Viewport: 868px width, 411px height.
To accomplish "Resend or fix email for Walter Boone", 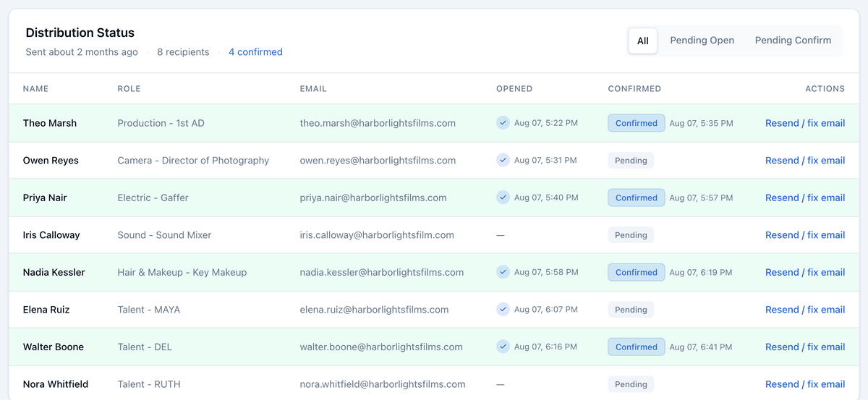I will (805, 347).
